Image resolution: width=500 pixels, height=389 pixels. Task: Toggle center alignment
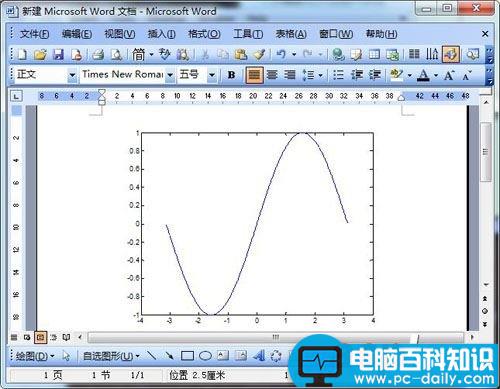point(272,75)
